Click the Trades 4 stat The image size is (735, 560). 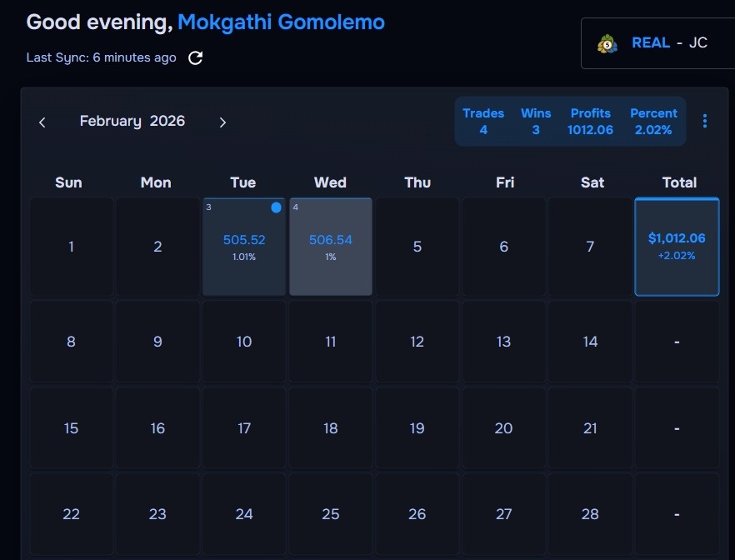483,122
